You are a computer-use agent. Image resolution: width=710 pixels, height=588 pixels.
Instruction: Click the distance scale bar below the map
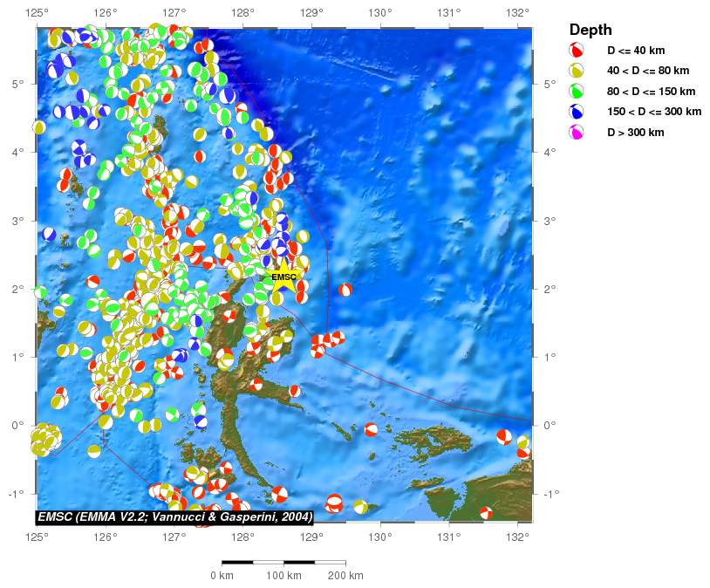tap(283, 563)
